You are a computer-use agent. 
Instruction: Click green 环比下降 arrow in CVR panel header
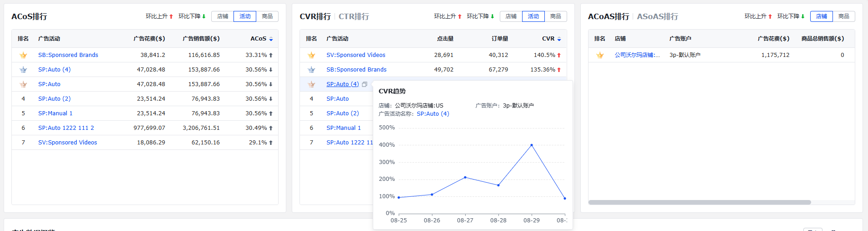click(x=492, y=16)
